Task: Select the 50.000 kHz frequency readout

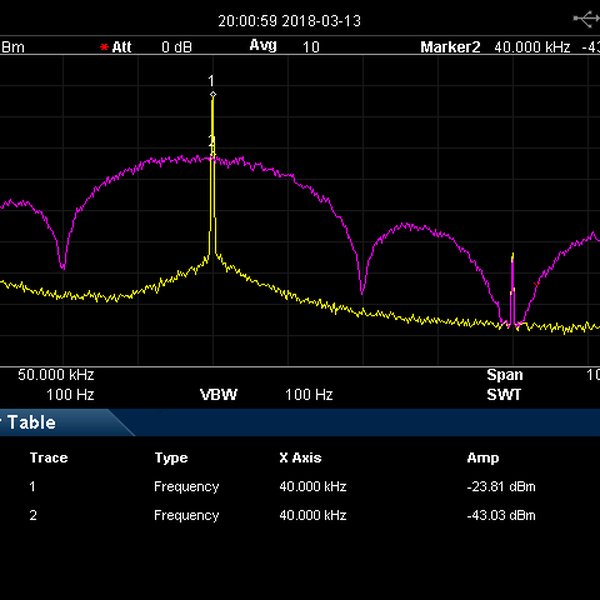Action: [56, 375]
